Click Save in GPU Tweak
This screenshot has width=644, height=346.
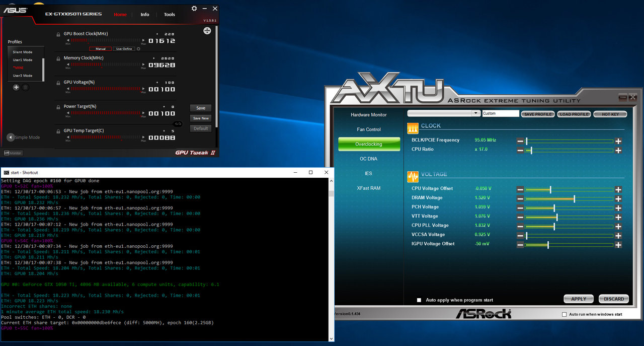[201, 108]
